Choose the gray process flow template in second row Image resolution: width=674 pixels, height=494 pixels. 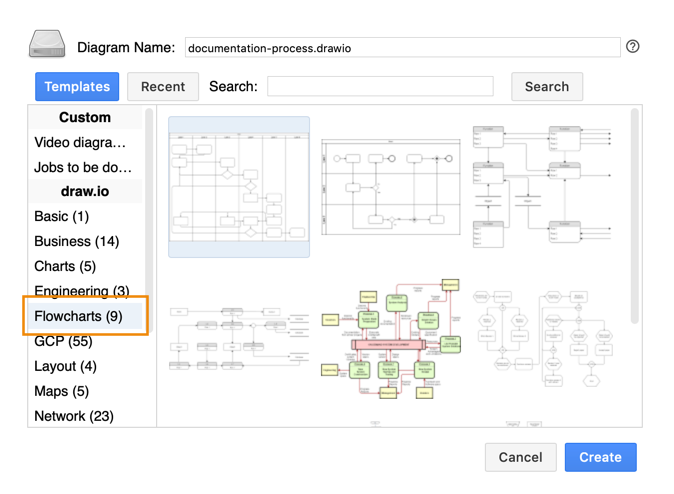pos(239,338)
